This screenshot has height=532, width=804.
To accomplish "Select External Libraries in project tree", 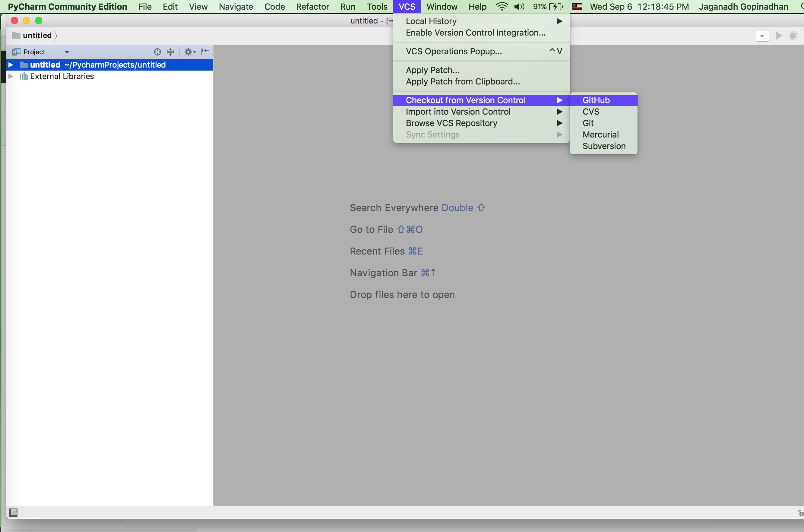I will click(62, 76).
